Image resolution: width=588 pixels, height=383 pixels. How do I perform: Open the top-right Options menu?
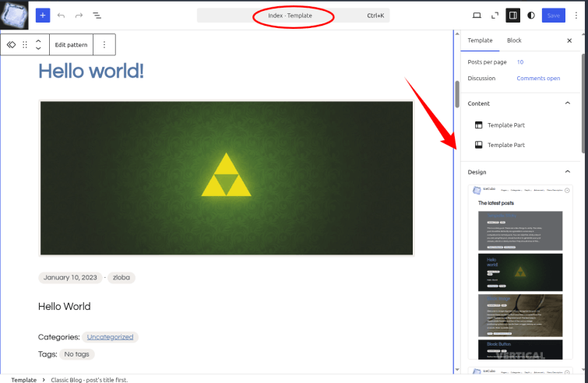coord(576,16)
